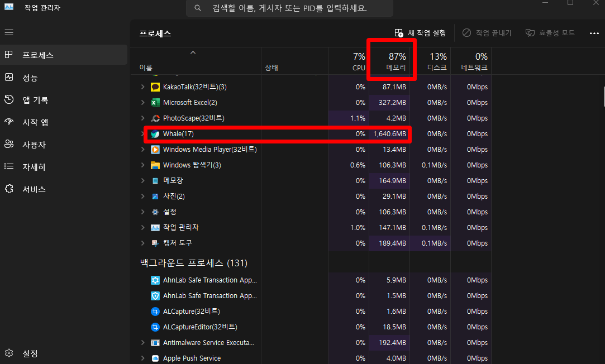Click 작업 끝내기 button
605x364 pixels.
[487, 33]
